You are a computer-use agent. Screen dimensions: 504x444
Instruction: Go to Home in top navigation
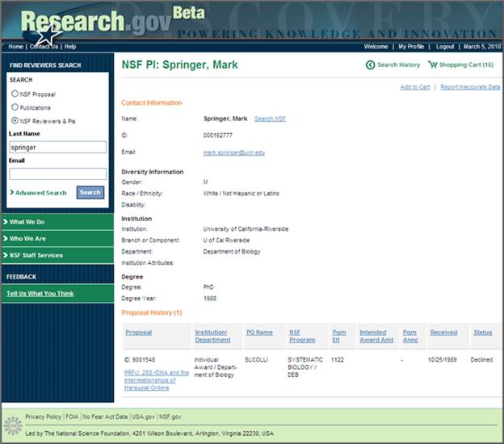pos(16,47)
